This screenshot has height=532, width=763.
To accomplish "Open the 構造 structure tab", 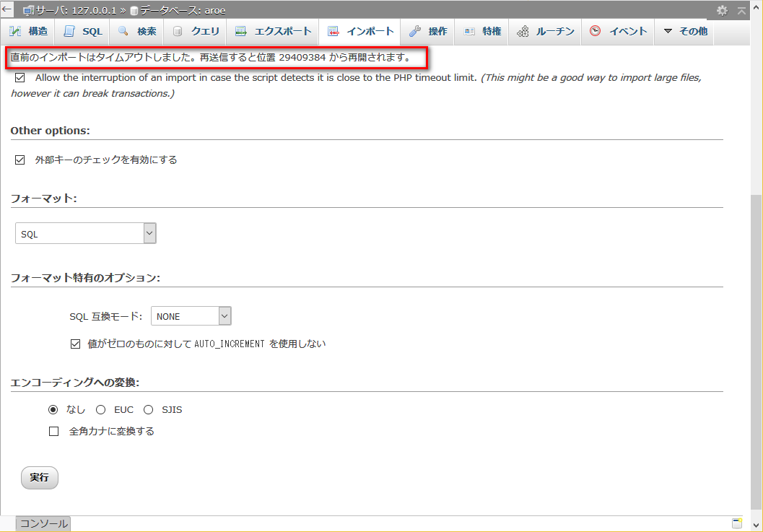I will coord(29,32).
